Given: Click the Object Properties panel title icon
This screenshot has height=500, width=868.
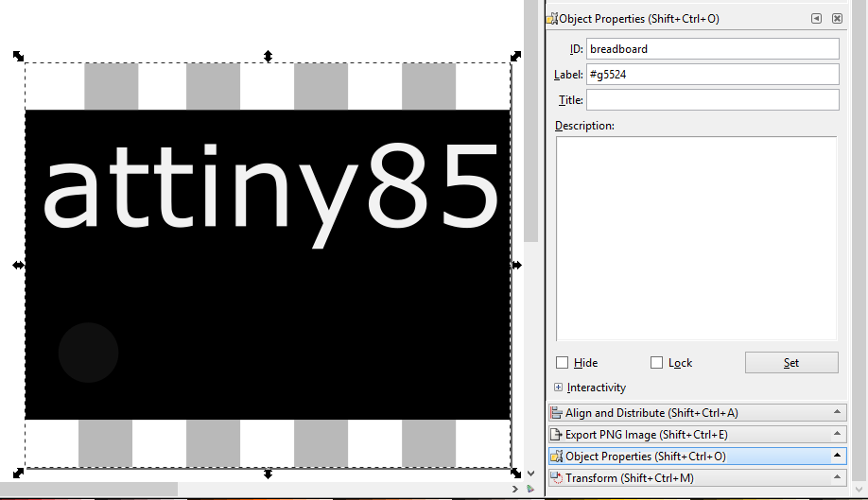Looking at the screenshot, I should [x=552, y=19].
